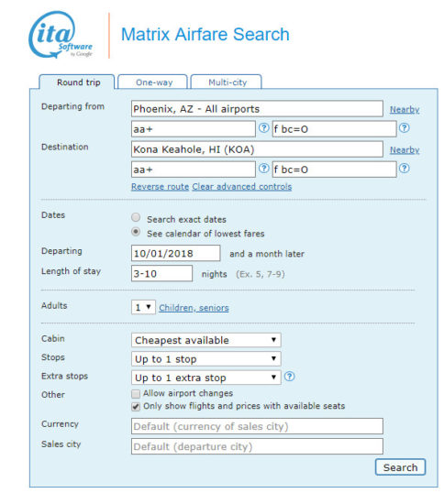This screenshot has height=504, width=444.
Task: Open help icon beside destination routing codes
Action: coord(264,169)
